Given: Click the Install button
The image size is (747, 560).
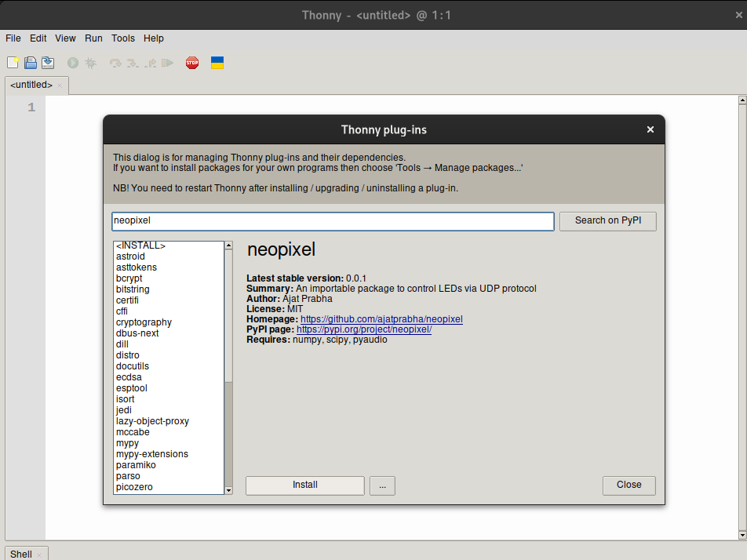Looking at the screenshot, I should (305, 485).
